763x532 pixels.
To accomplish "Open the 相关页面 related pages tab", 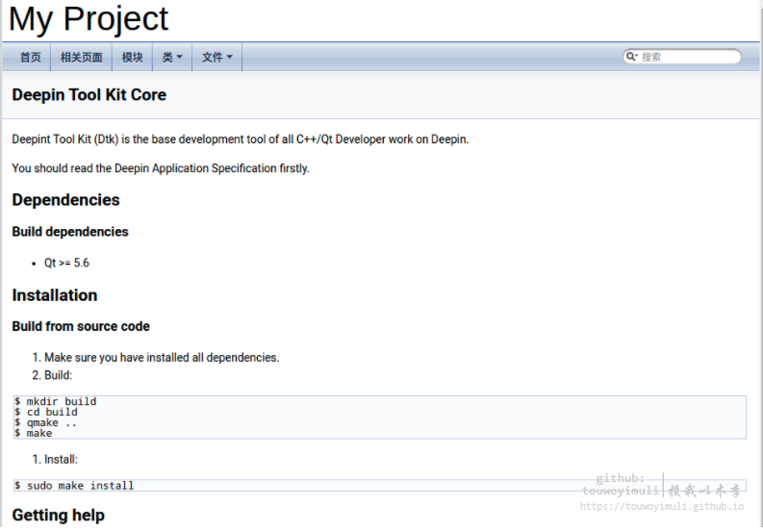I will [x=81, y=57].
